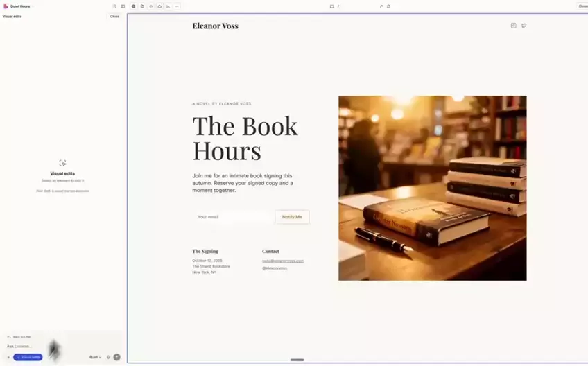Click the microphone icon in chat box

(108, 357)
